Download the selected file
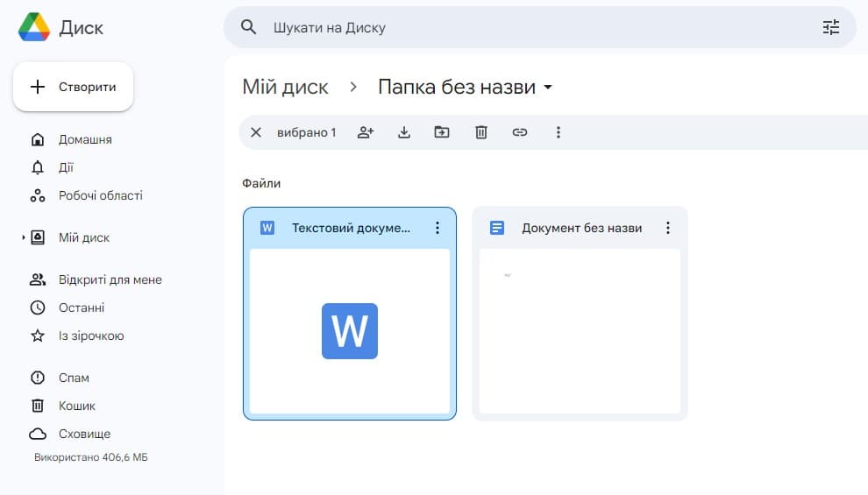The image size is (868, 495). pos(404,132)
